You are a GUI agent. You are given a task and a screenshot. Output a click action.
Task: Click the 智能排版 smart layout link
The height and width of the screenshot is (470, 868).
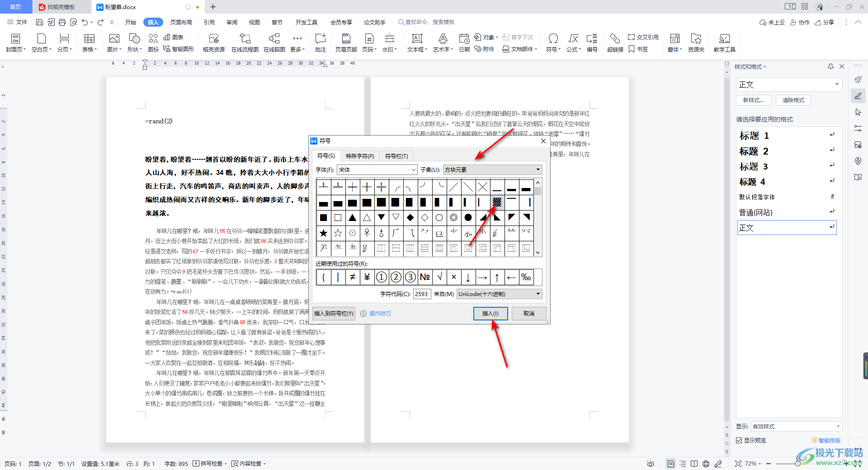[x=826, y=440]
